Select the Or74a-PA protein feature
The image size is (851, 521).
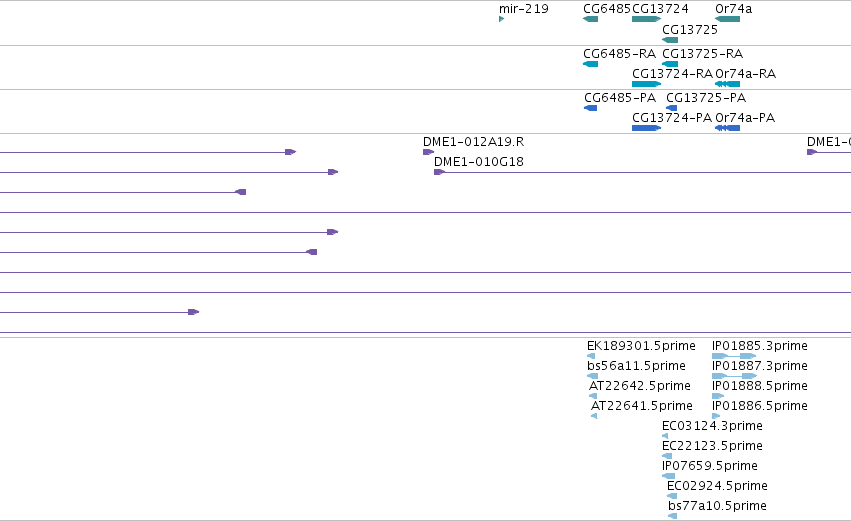[x=727, y=128]
